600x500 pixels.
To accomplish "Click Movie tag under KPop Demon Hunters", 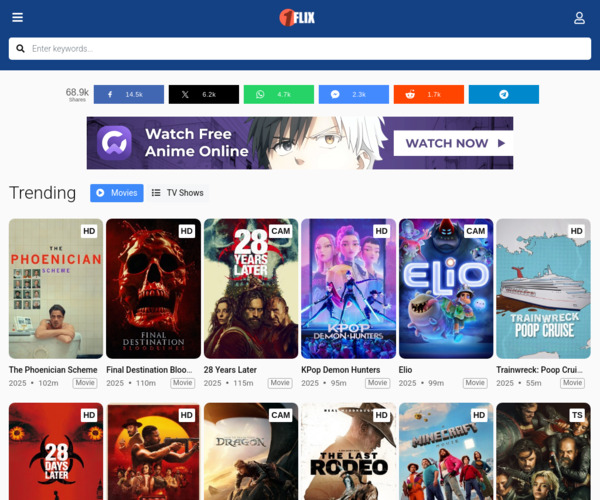I will 378,383.
